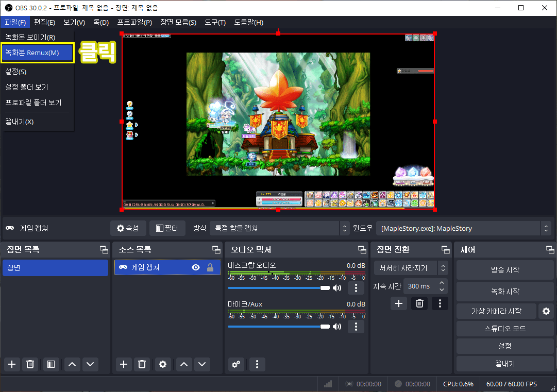
Task: Move scene up arrow in scene list
Action: pos(72,364)
